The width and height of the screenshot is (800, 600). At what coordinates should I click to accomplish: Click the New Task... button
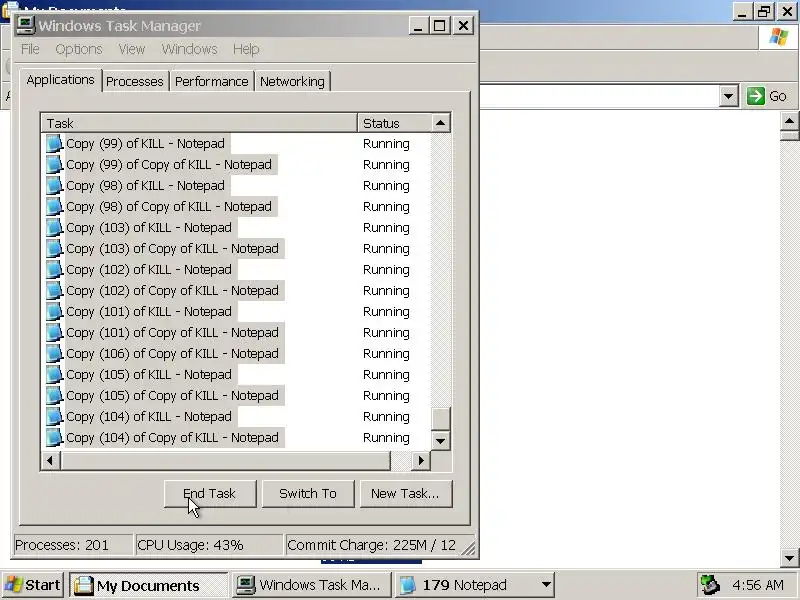(406, 493)
